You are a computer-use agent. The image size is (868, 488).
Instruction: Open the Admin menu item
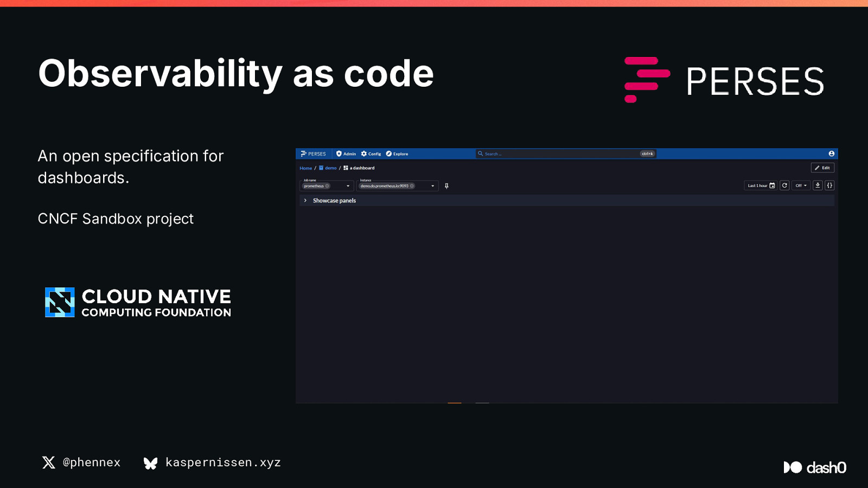[x=346, y=154]
